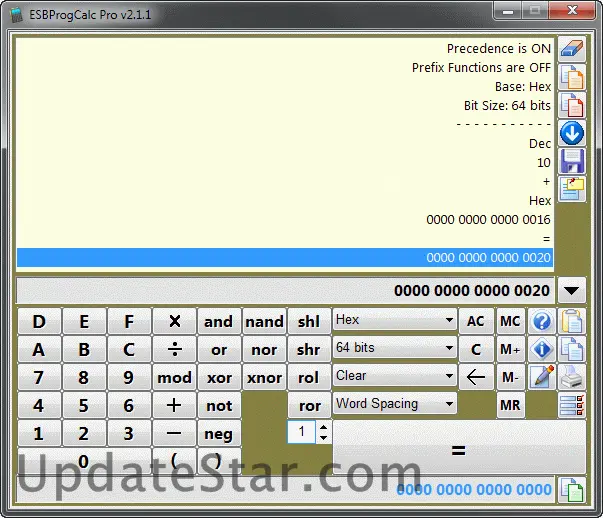Screen dimensions: 603x518
Task: Click the M+ memory add button
Action: tap(510, 349)
